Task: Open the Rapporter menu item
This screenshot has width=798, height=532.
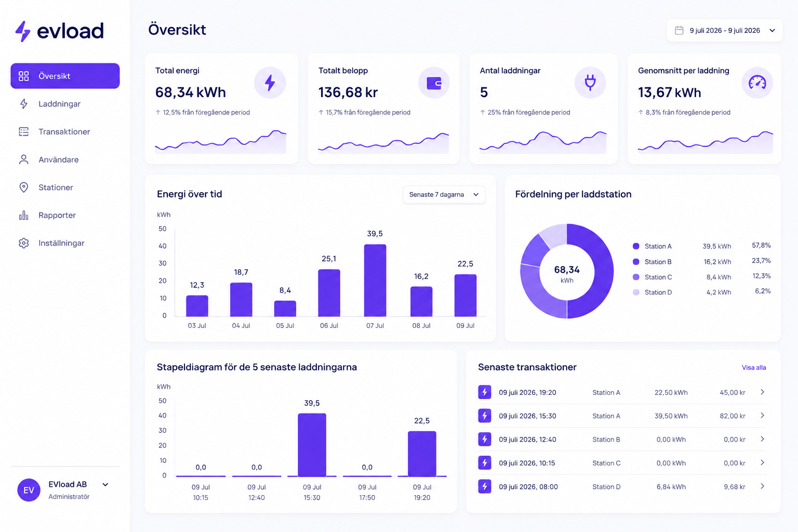Action: pyautogui.click(x=65, y=215)
